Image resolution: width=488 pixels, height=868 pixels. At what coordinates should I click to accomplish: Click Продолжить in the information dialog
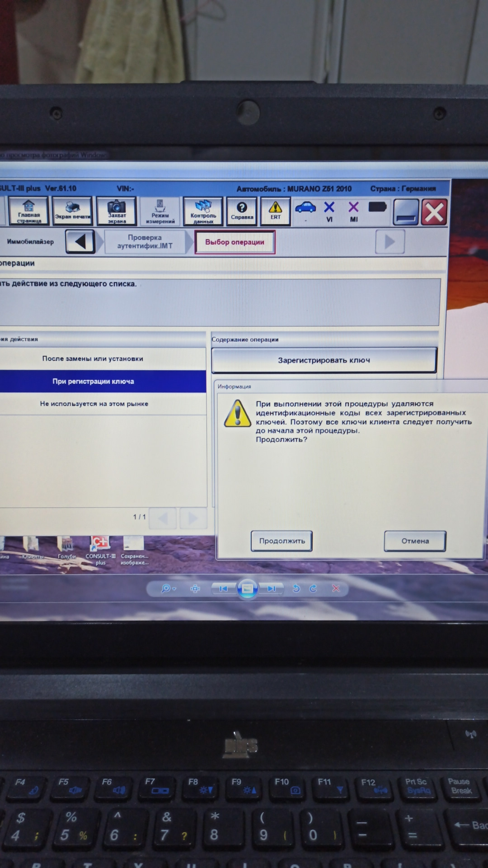[282, 541]
